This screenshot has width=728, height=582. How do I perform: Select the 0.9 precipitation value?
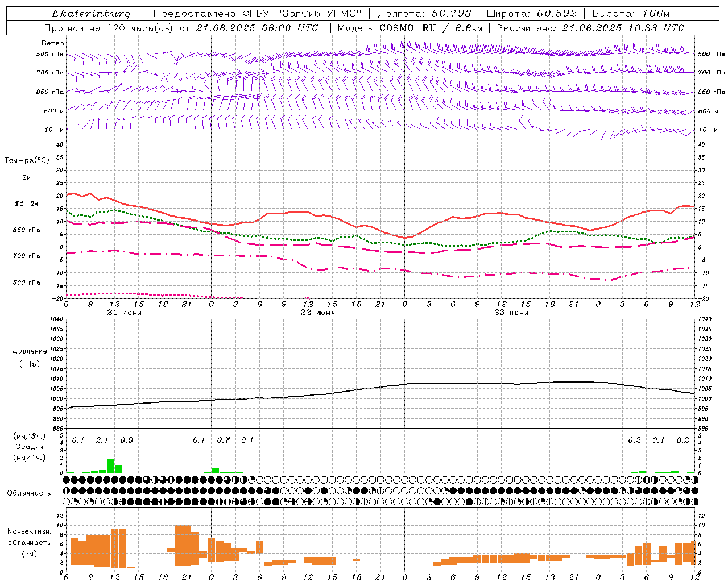coord(127,440)
